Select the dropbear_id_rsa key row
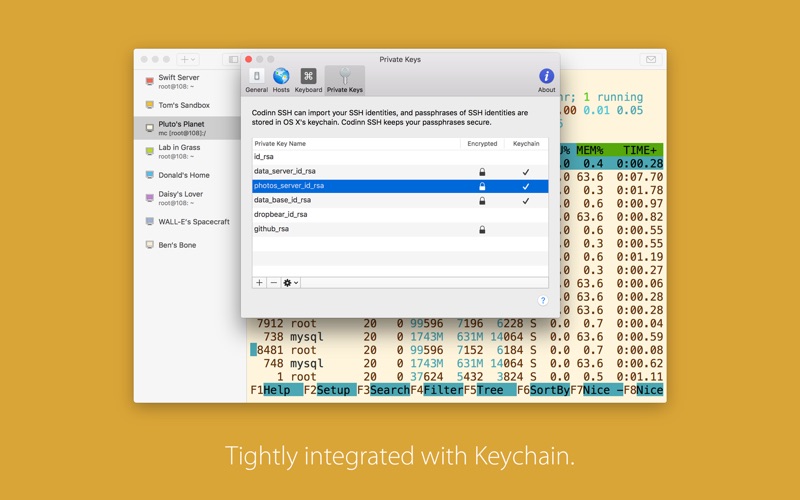Image resolution: width=800 pixels, height=500 pixels. (400, 214)
